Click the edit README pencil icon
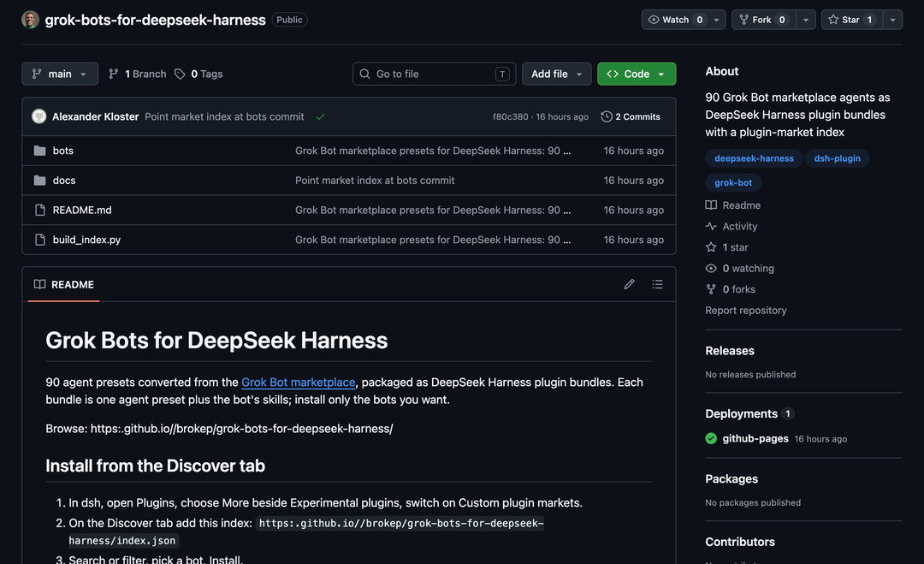This screenshot has height=564, width=924. tap(630, 285)
